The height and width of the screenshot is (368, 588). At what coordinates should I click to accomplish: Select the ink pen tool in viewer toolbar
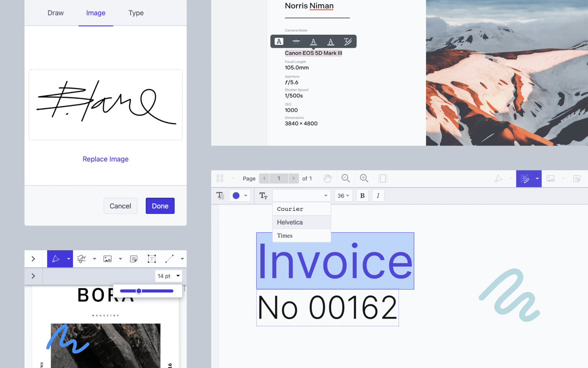(498, 179)
